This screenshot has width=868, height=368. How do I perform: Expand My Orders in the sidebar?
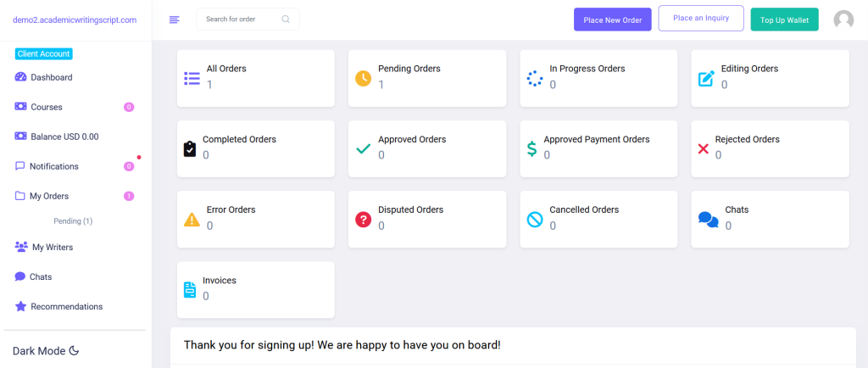pyautogui.click(x=49, y=196)
